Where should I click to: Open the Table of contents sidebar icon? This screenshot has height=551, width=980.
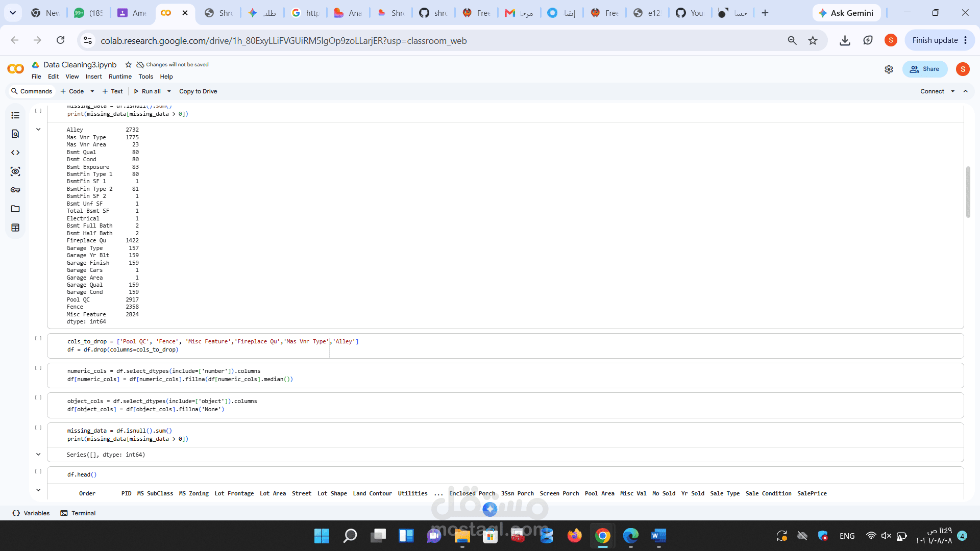[15, 115]
